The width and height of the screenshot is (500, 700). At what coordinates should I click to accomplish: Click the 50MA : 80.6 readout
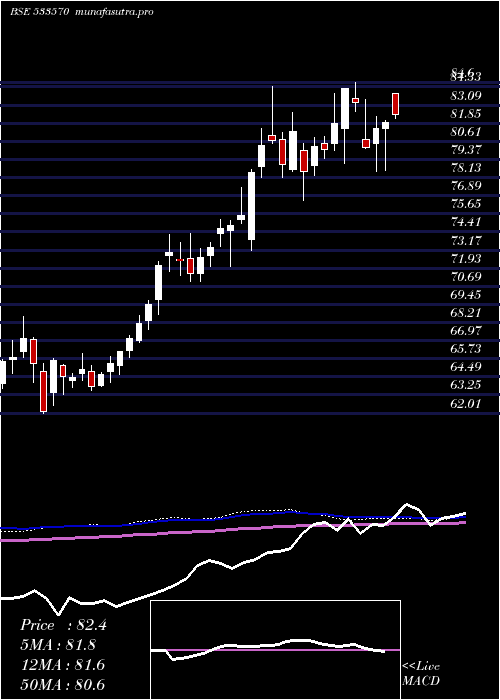(x=62, y=685)
